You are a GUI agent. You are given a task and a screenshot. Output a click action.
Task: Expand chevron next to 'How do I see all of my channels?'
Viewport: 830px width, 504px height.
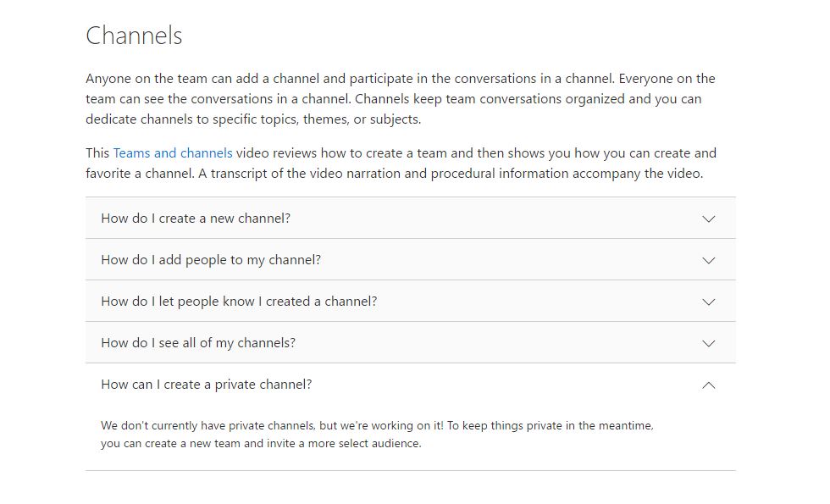(x=709, y=343)
